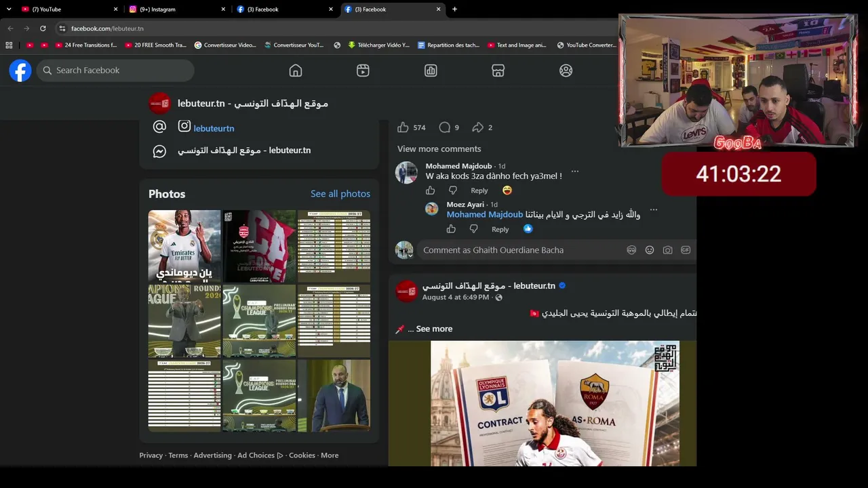Open the man in suit at podium photo

pos(334,395)
